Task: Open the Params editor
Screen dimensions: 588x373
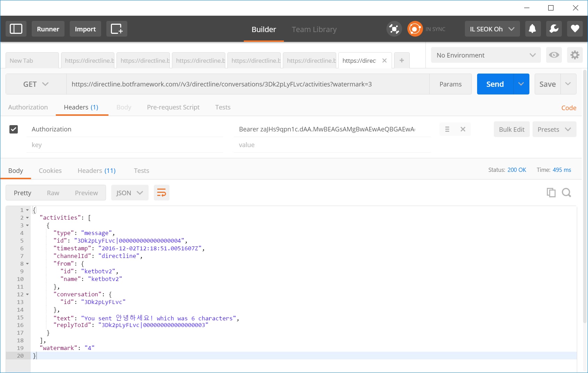Action: (x=451, y=84)
